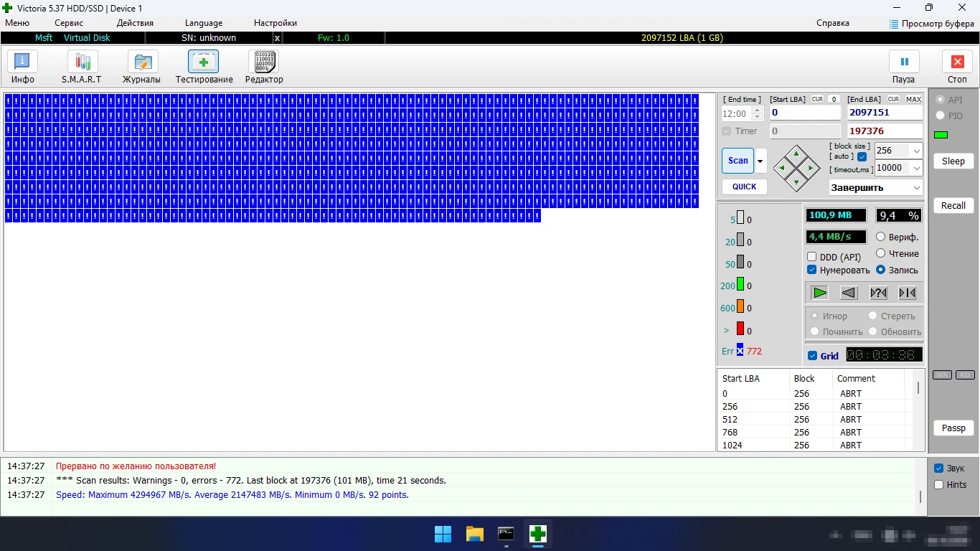Open the Редактор hex editor

point(264,67)
